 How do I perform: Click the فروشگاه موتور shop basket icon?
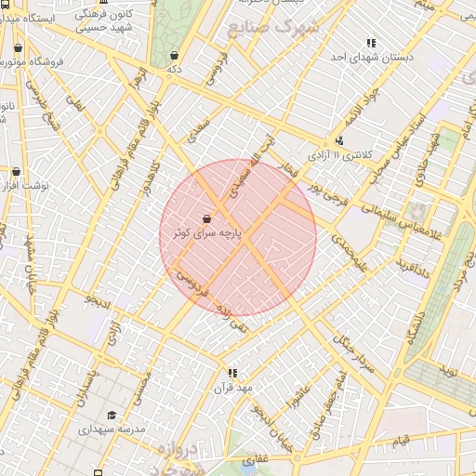[x=19, y=48]
